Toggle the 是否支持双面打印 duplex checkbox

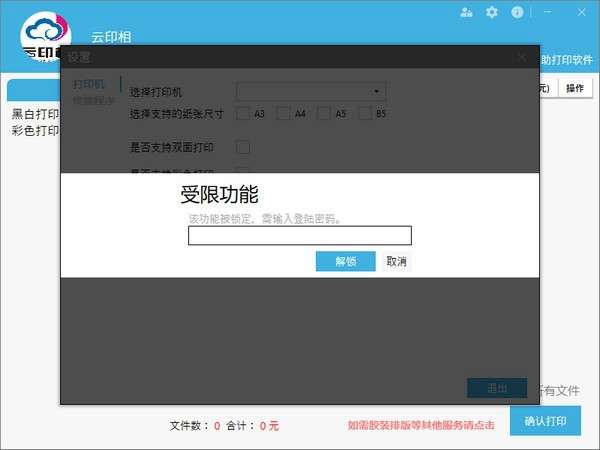point(243,148)
